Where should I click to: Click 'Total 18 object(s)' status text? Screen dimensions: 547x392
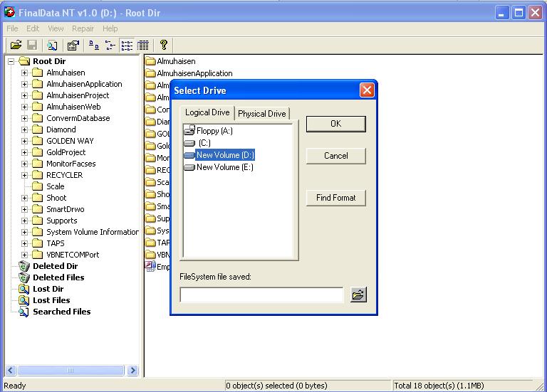point(439,386)
